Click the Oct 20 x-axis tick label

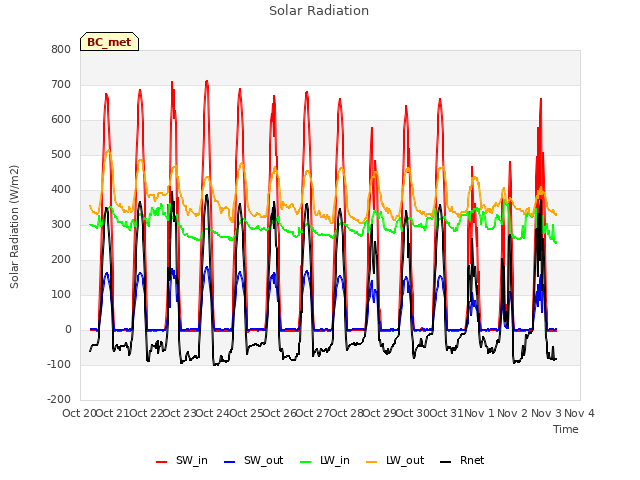(x=79, y=413)
